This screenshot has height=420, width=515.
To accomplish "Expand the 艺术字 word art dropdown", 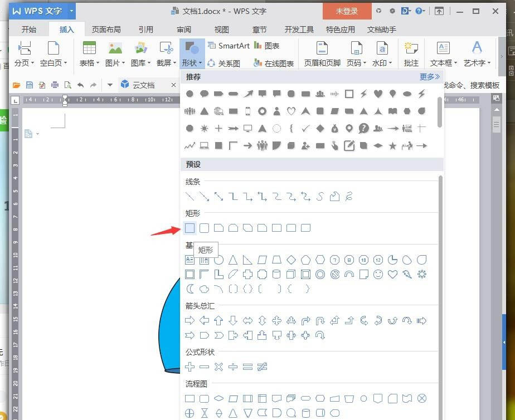I will 477,63.
